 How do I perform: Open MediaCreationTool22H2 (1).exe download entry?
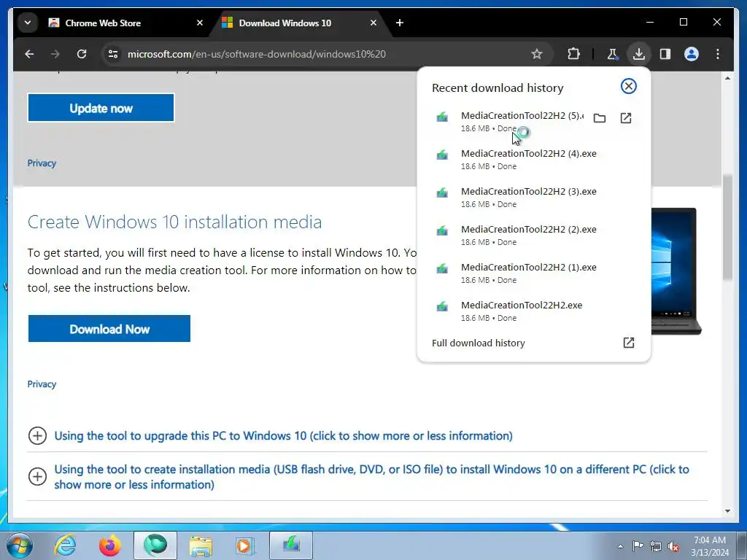[533, 273]
